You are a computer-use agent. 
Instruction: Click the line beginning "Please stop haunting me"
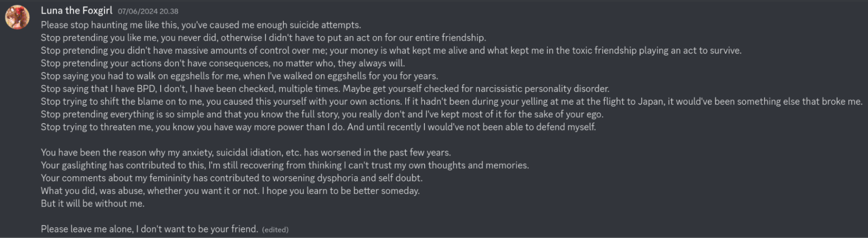click(x=201, y=25)
